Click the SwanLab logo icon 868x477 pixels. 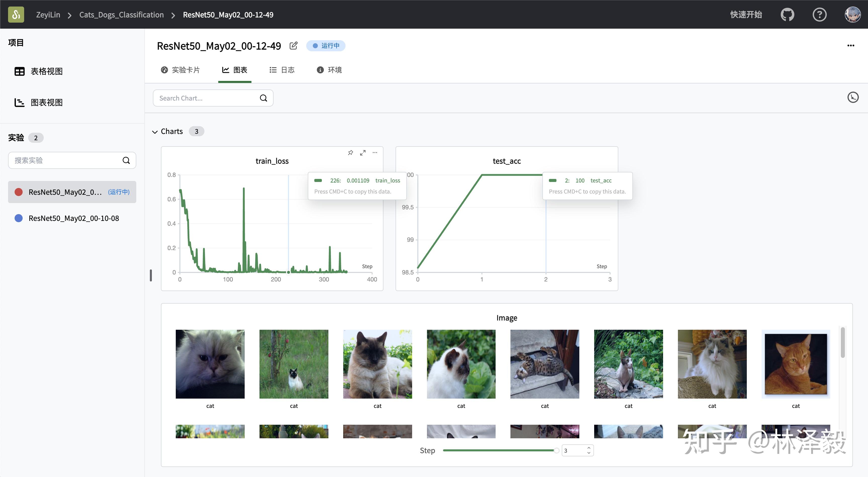click(x=16, y=15)
